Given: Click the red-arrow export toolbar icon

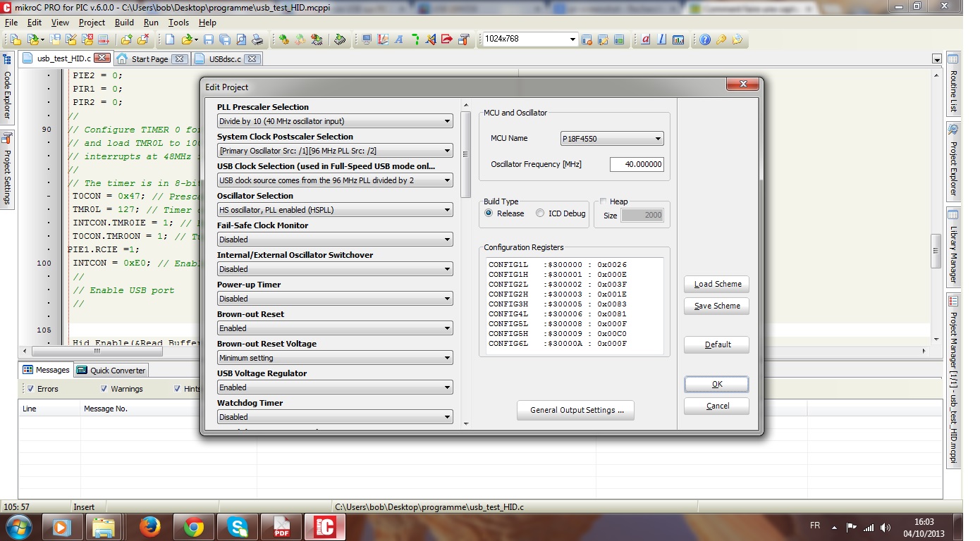Looking at the screenshot, I should 447,39.
